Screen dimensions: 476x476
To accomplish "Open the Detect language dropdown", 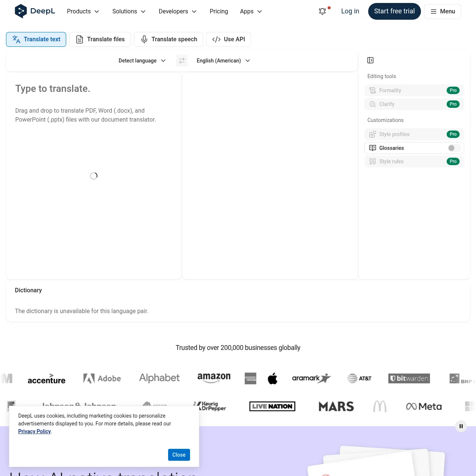I will (x=142, y=61).
